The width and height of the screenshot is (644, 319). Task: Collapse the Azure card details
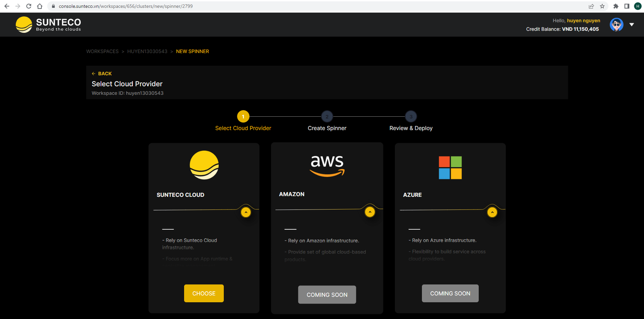click(x=492, y=212)
